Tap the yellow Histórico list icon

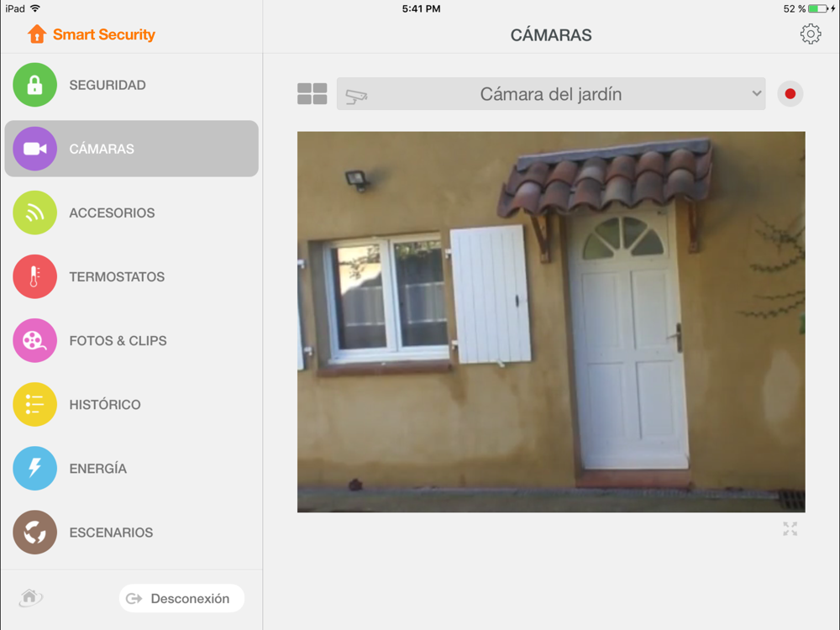click(34, 405)
